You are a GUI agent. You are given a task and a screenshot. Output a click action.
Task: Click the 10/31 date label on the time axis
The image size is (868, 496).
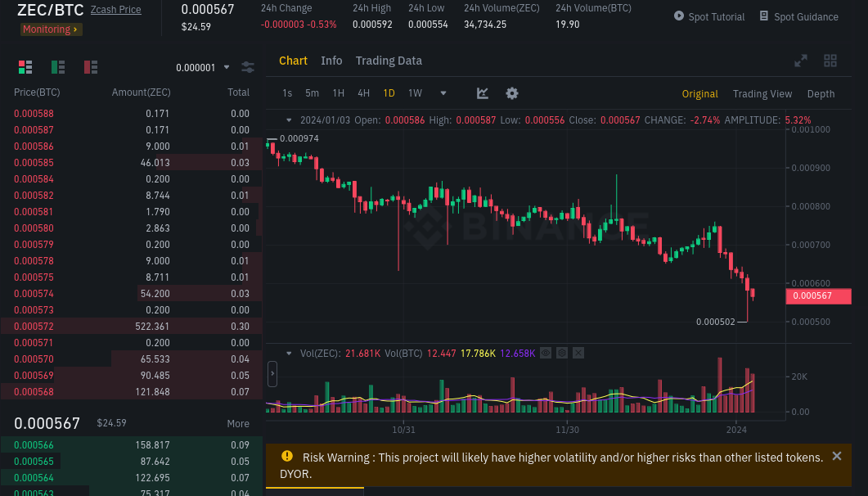coord(403,430)
